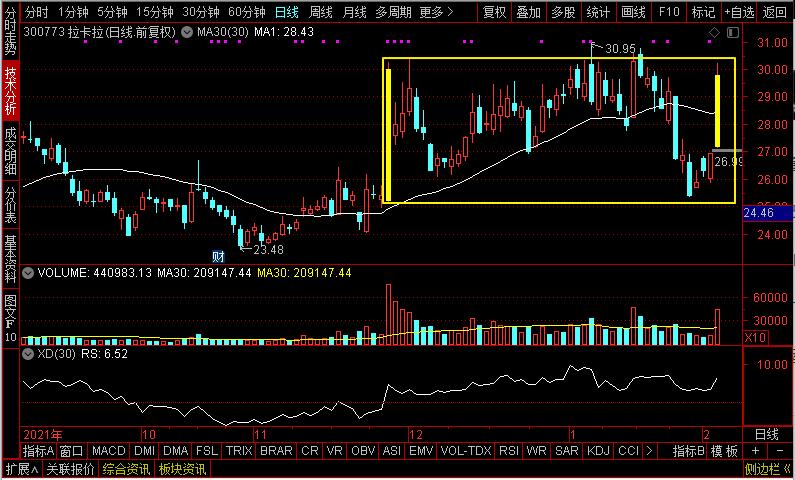The height and width of the screenshot is (480, 795).
Task: Open the XD(30) indicator dropdown arrow
Action: point(28,354)
